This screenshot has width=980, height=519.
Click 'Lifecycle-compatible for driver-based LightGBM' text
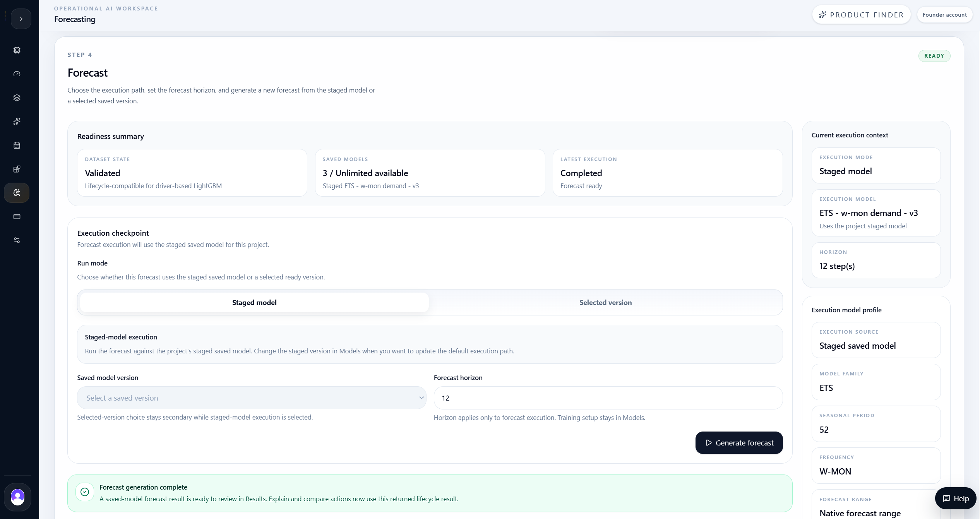pyautogui.click(x=153, y=186)
